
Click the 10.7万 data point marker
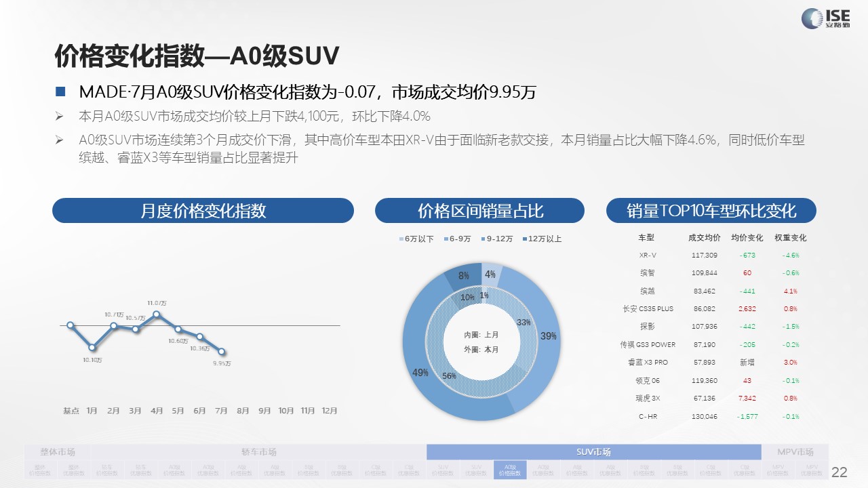(x=114, y=326)
